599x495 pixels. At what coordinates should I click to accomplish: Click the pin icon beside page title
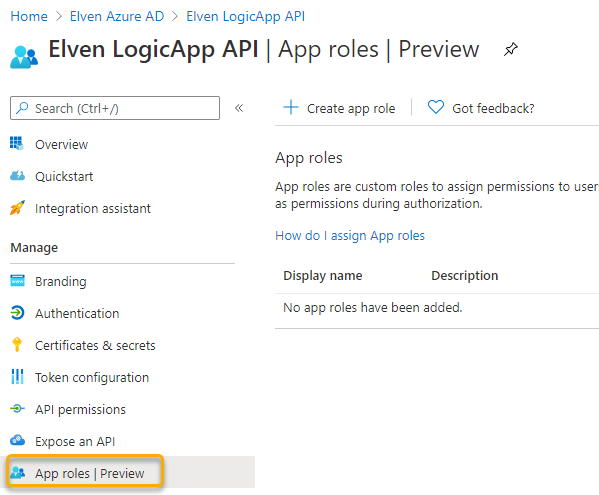pos(511,49)
